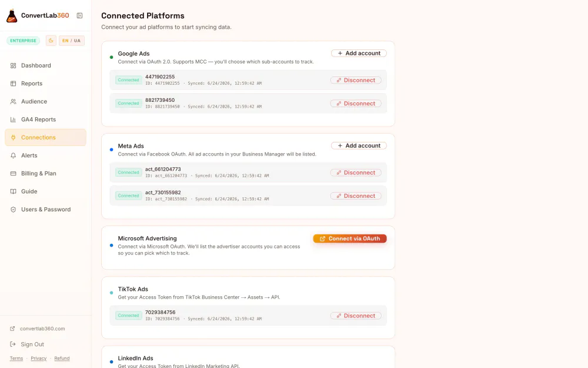Click green status dot beside Google Ads
Image resolution: width=588 pixels, height=368 pixels.
111,58
